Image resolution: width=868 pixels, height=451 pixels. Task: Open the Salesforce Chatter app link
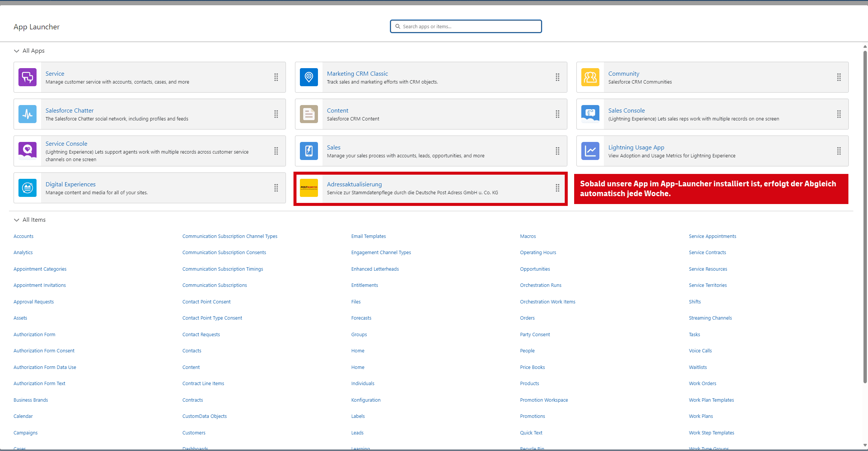(70, 110)
